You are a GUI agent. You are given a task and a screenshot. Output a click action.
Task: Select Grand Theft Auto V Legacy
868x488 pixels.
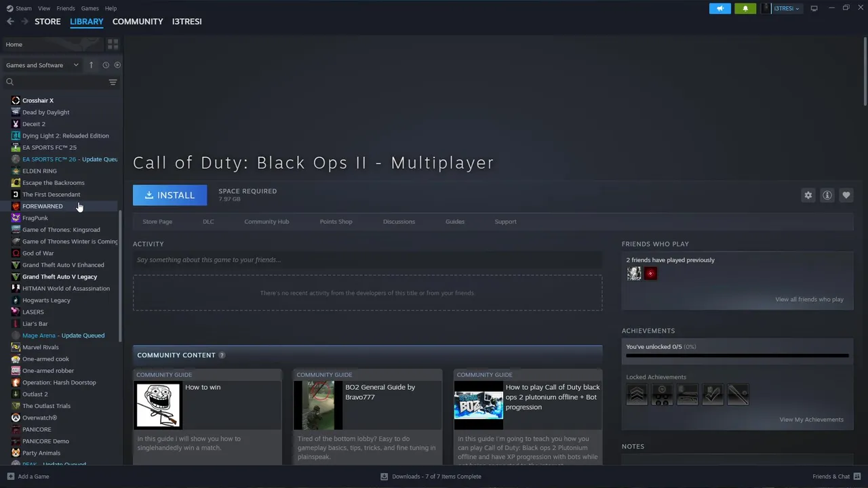click(x=61, y=277)
